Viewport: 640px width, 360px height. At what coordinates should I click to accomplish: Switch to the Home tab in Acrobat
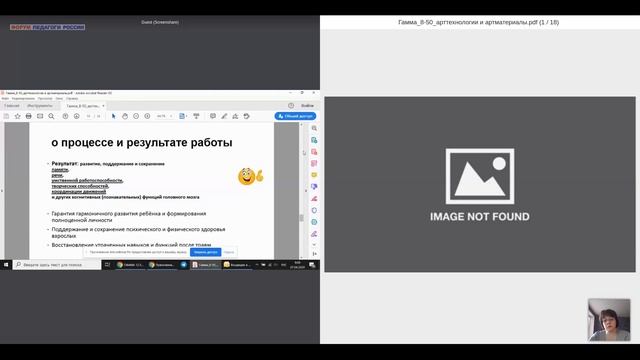click(x=12, y=106)
